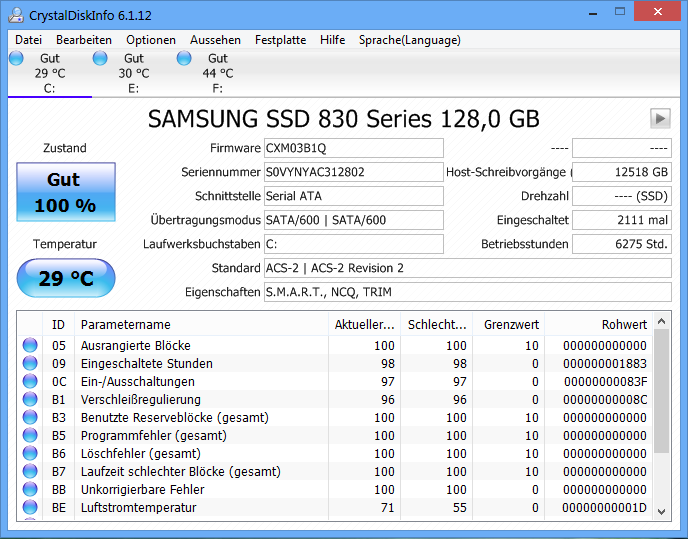Select drive F: status orb
This screenshot has height=540, width=689.
184,58
